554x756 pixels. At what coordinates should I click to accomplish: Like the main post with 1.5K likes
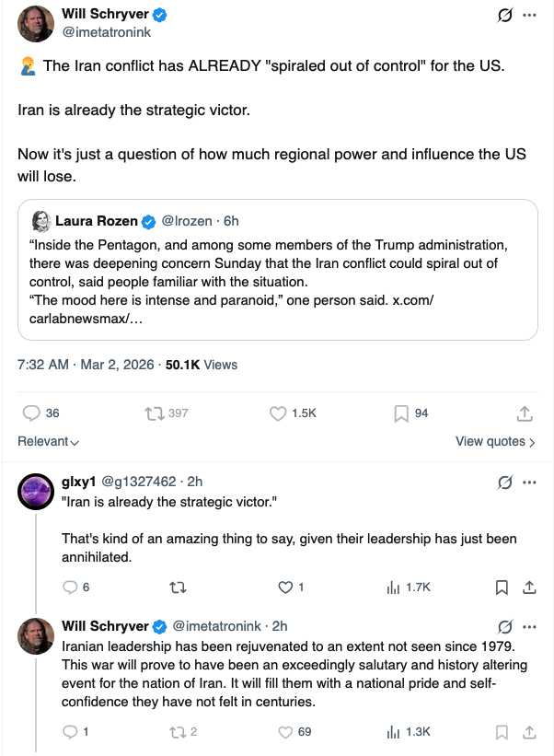[279, 413]
